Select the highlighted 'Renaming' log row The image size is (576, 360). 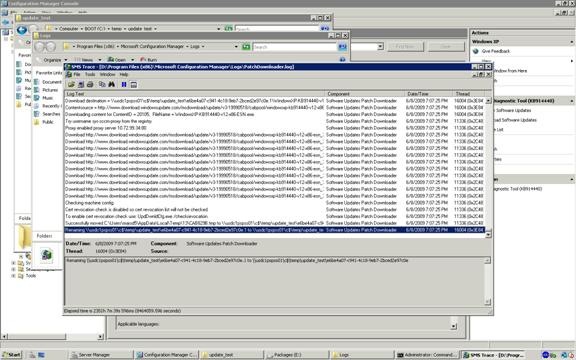pos(275,230)
